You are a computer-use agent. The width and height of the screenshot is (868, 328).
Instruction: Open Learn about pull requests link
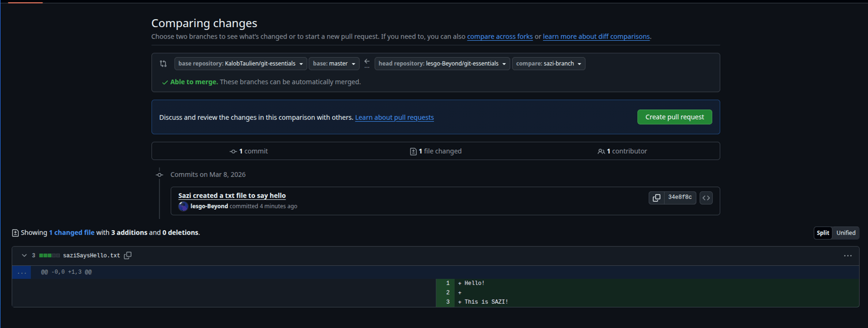[x=394, y=118]
